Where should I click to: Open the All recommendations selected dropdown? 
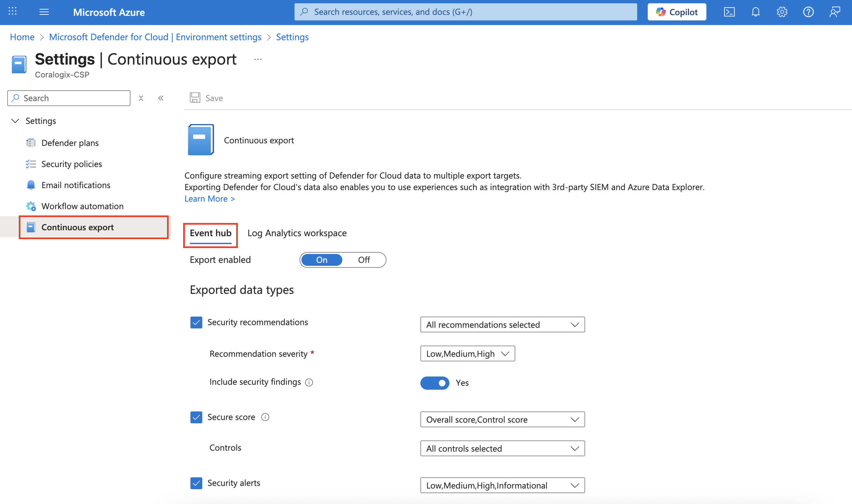[x=502, y=325]
